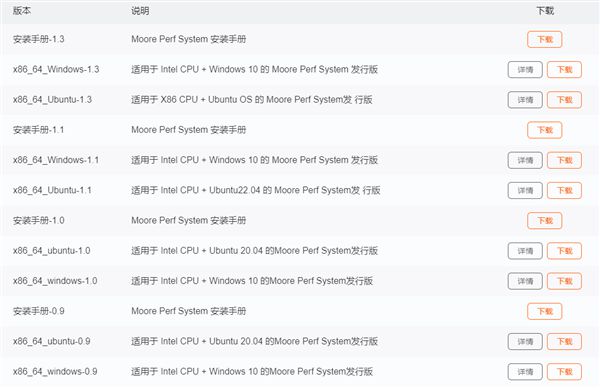600x390 pixels.
Task: Open 详情 for x86_64_Ubuntu-1.1
Action: coord(525,191)
